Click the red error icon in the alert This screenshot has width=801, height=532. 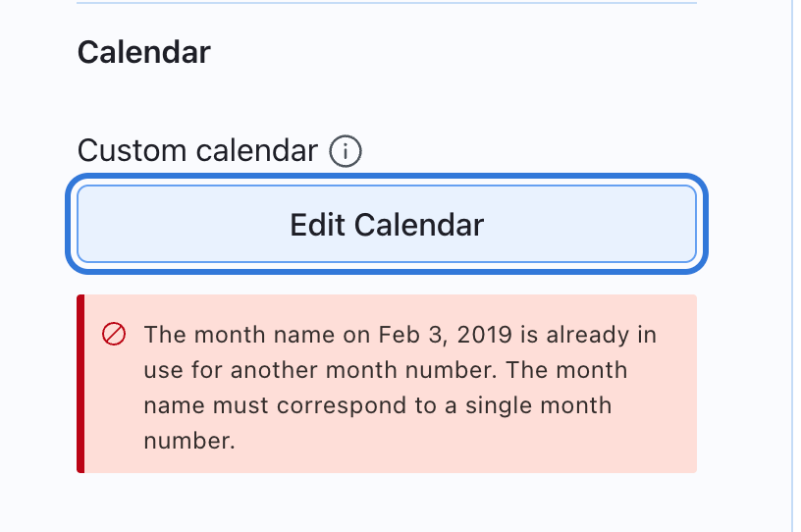coord(114,335)
